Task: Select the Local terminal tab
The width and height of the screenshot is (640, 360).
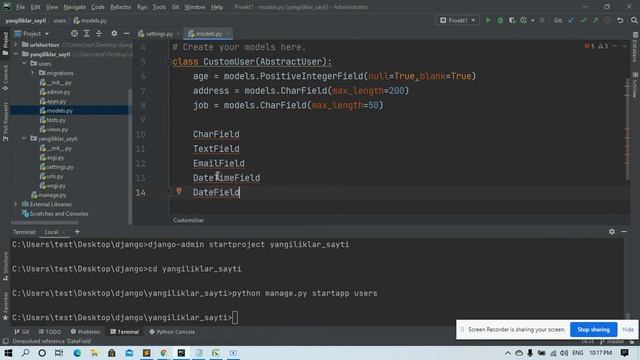Action: point(51,232)
